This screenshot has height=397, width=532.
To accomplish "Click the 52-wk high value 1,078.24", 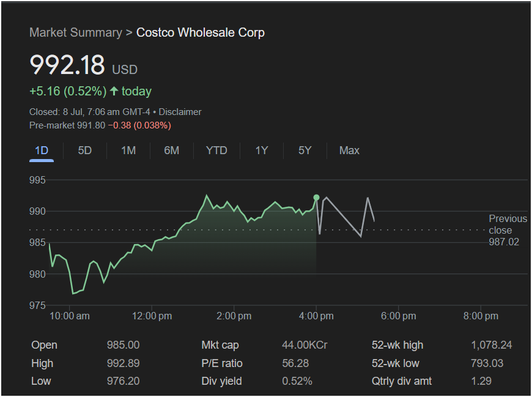I will click(492, 345).
